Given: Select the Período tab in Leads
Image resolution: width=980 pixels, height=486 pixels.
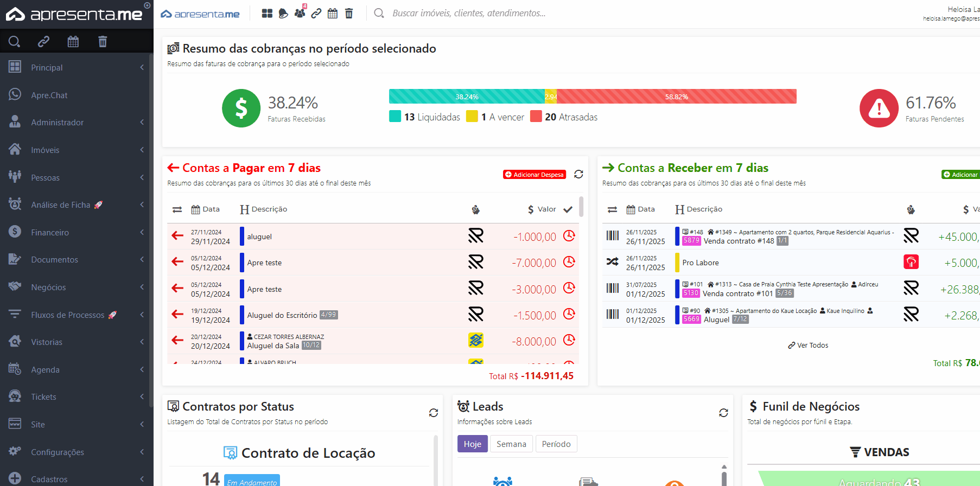Looking at the screenshot, I should (x=556, y=444).
